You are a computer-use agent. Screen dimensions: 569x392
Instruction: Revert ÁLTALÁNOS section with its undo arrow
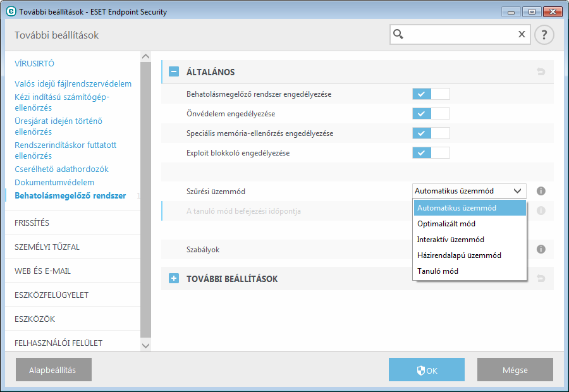tap(541, 71)
